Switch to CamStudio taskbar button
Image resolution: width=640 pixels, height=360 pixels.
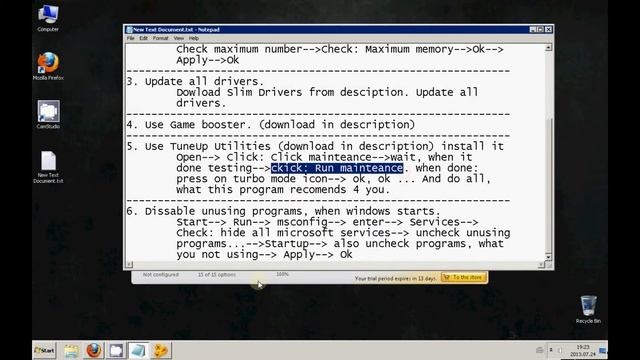click(x=116, y=351)
